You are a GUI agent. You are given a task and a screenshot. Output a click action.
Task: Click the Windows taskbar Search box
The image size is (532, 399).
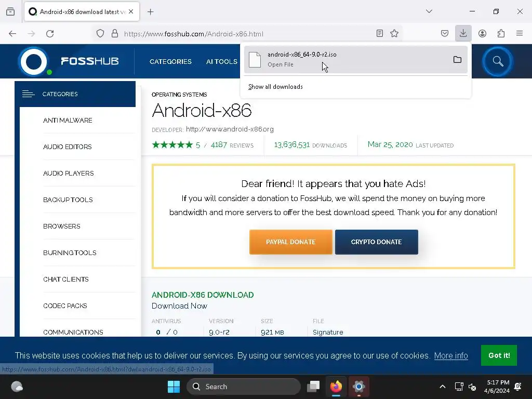(244, 387)
